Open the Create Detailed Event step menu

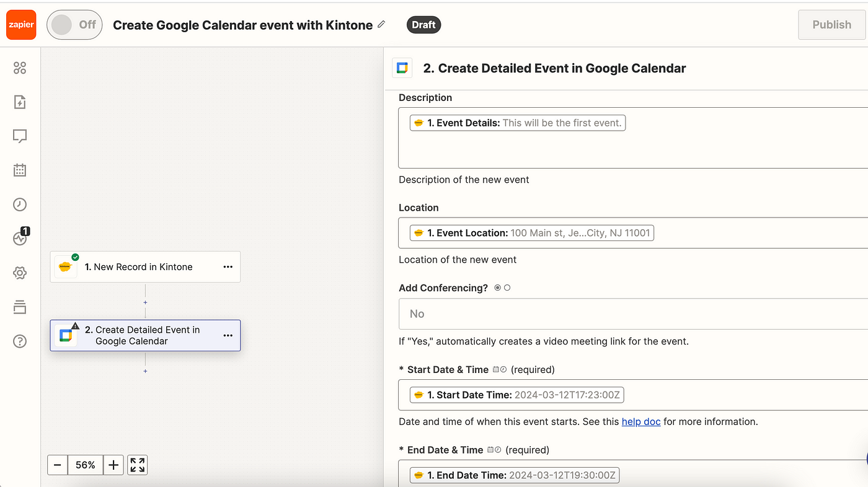point(228,335)
